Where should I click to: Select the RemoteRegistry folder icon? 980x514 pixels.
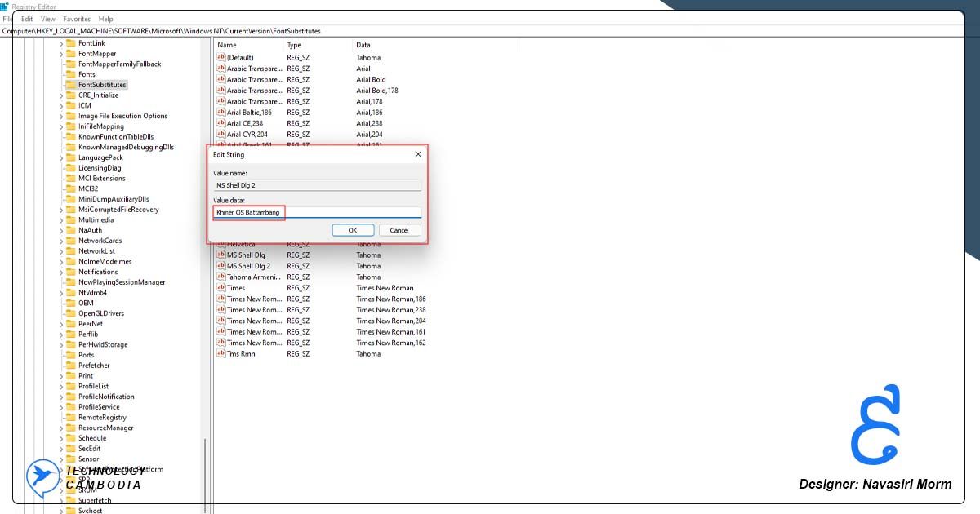(71, 417)
